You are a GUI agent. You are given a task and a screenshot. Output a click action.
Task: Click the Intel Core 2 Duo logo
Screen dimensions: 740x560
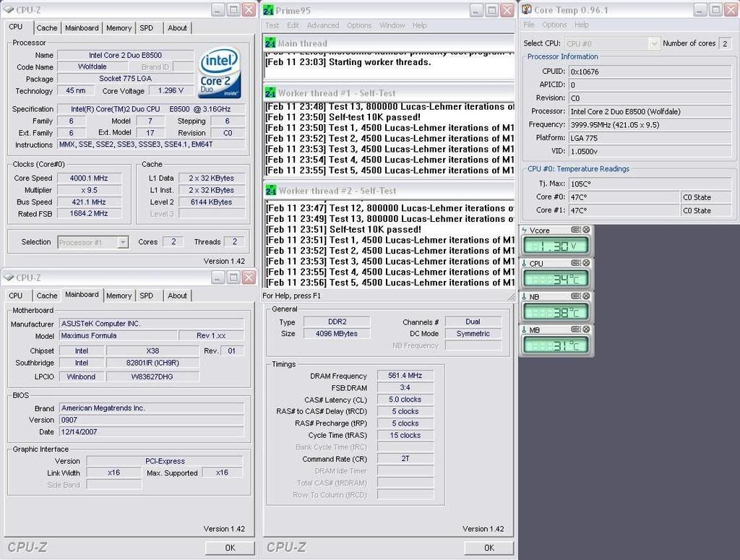click(220, 72)
